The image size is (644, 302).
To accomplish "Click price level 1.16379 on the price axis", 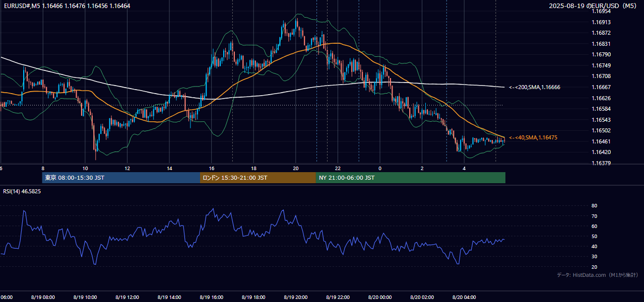I will coord(601,163).
